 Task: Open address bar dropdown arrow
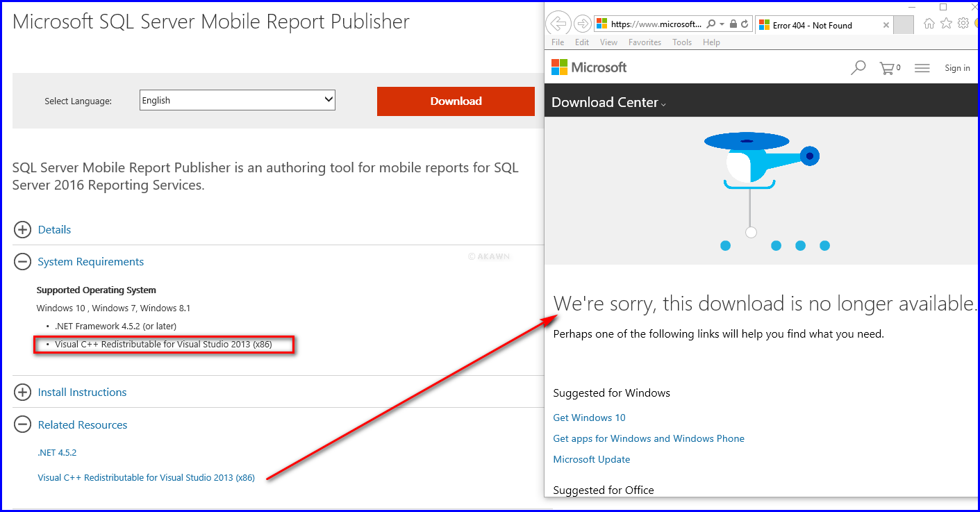(x=722, y=24)
